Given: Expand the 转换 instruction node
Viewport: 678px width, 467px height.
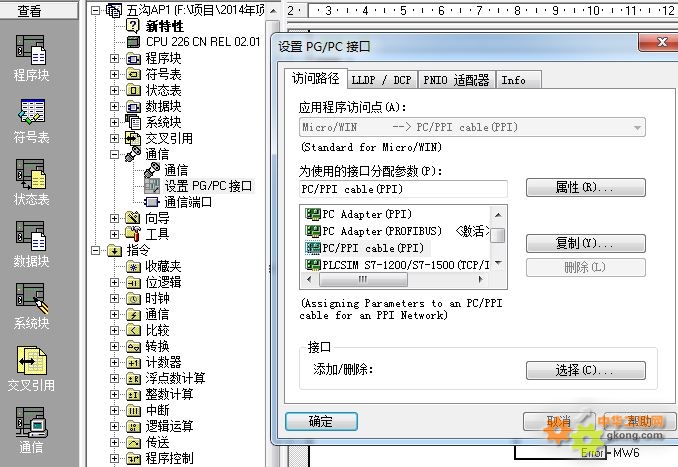Looking at the screenshot, I should [x=114, y=346].
